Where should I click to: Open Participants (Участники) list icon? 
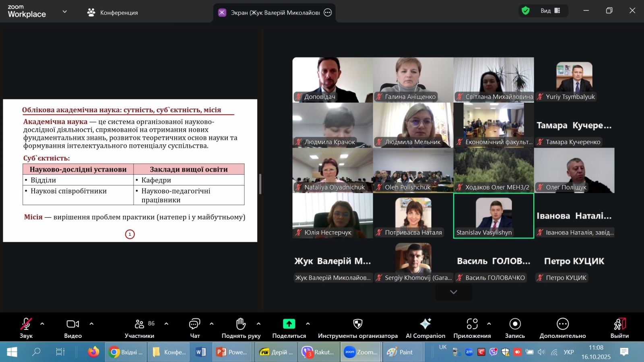(140, 324)
